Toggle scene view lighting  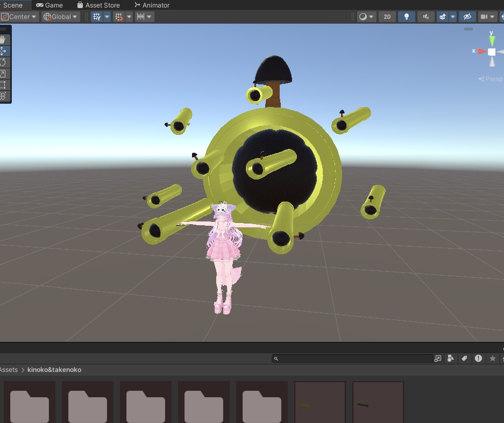(x=407, y=17)
